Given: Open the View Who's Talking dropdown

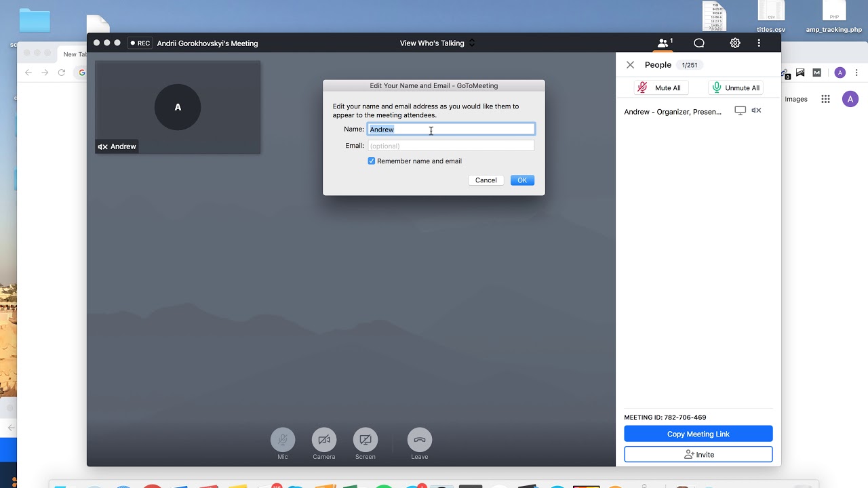Looking at the screenshot, I should [x=437, y=43].
